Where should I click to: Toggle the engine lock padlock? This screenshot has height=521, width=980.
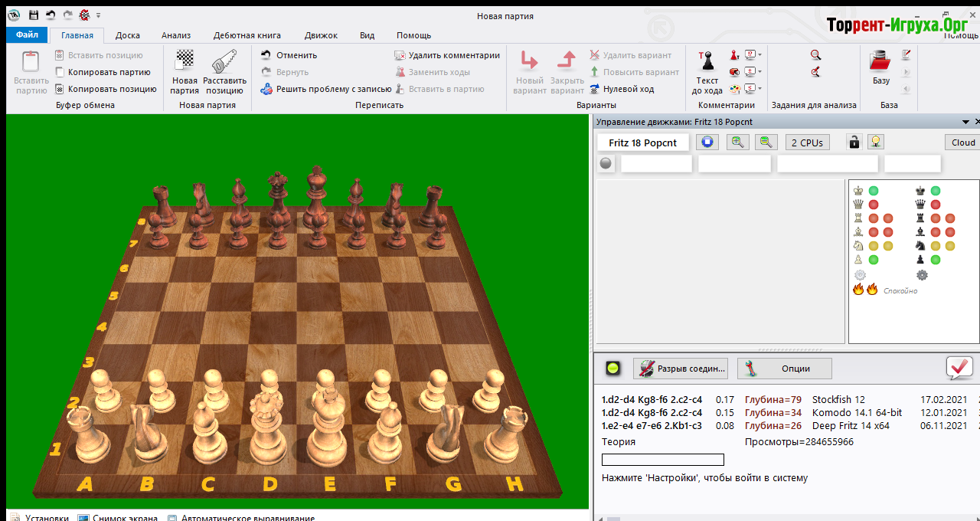854,142
